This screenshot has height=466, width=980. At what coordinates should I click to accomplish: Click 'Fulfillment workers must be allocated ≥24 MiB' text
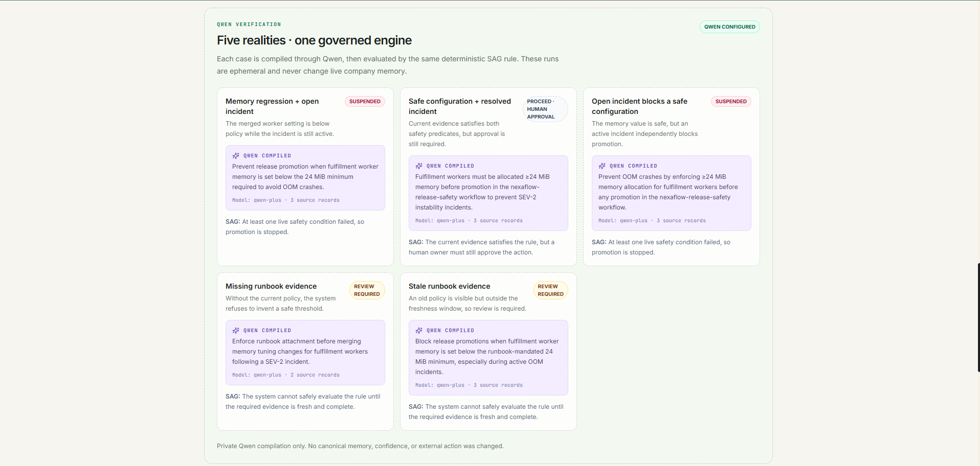coord(482,192)
